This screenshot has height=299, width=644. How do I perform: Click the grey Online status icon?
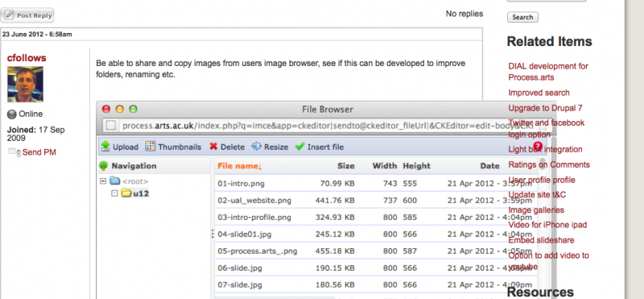[12, 114]
